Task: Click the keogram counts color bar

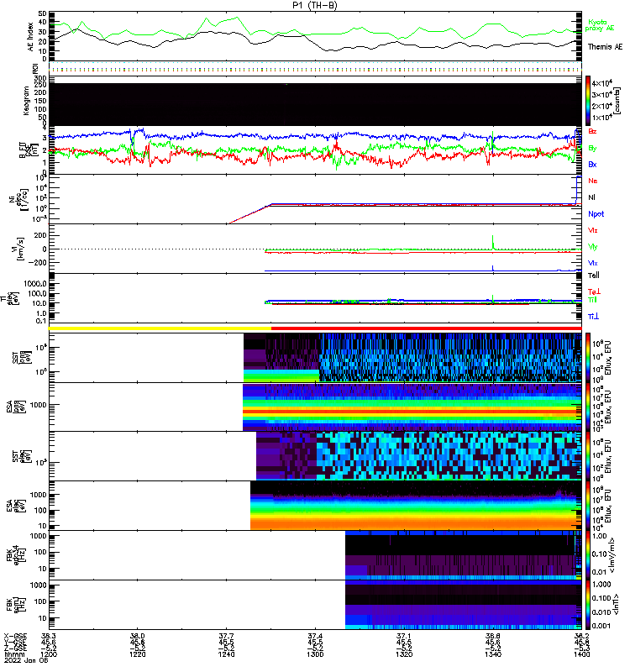Action: 589,101
